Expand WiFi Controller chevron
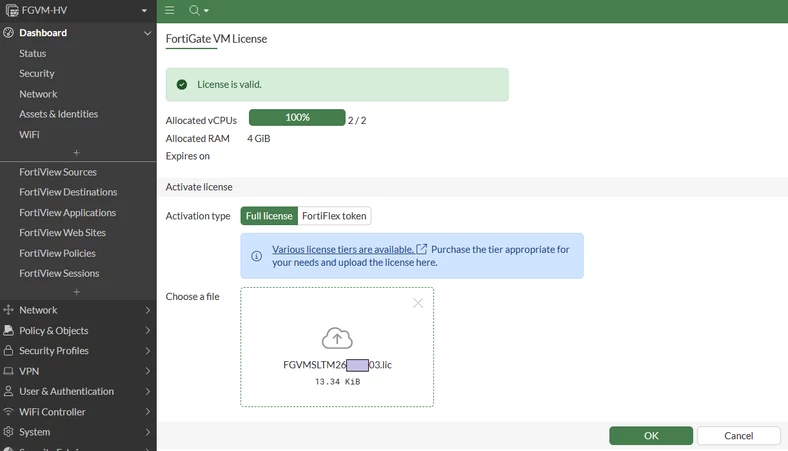788x451 pixels. pos(148,412)
